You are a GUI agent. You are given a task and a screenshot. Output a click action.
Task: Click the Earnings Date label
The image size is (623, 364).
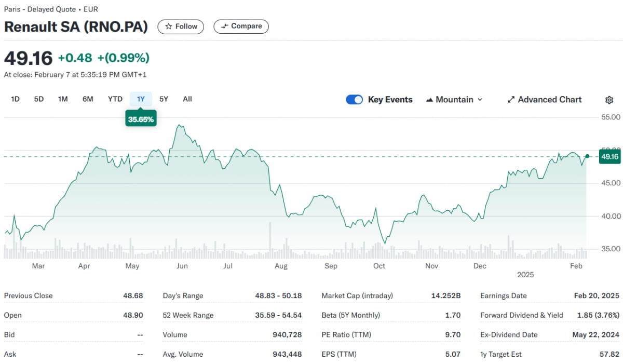pos(504,296)
